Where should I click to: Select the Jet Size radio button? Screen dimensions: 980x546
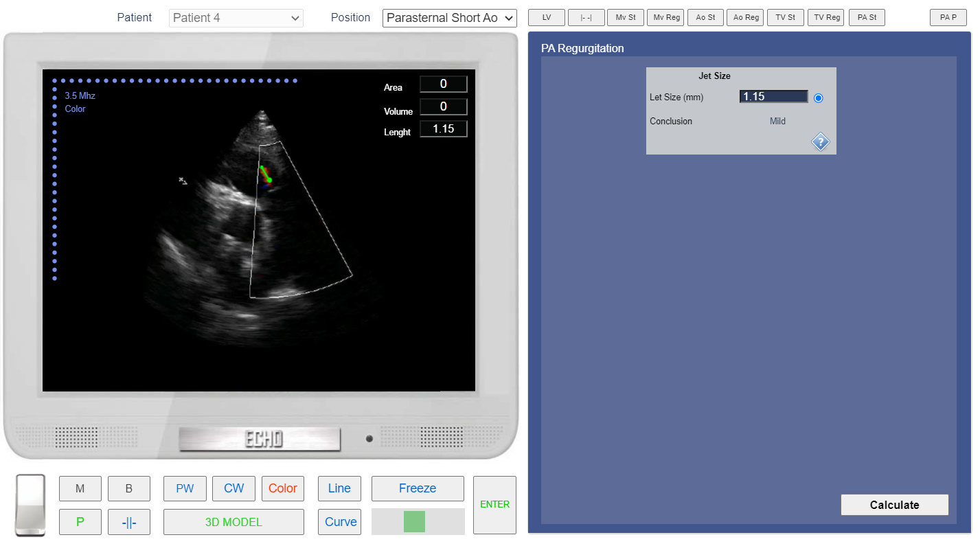coord(818,98)
